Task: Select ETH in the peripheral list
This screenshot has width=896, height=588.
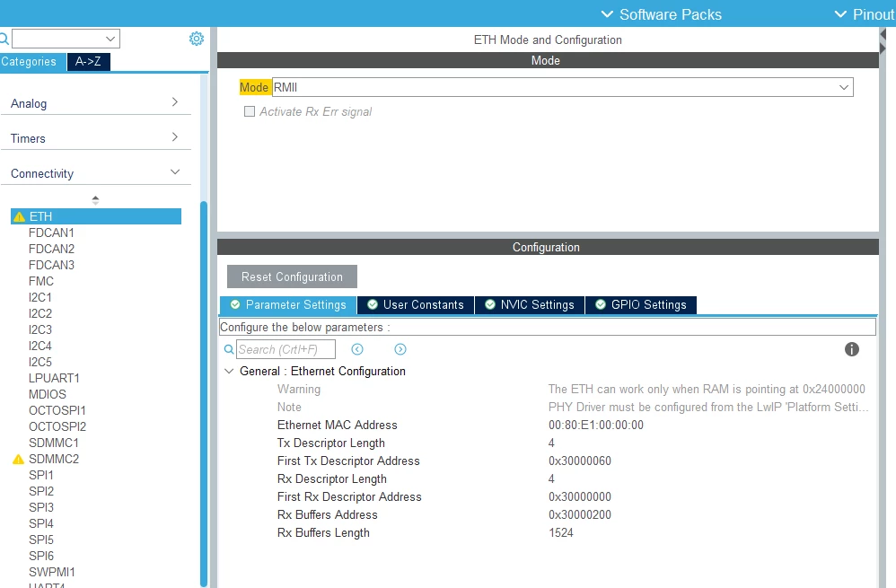Action: click(96, 216)
